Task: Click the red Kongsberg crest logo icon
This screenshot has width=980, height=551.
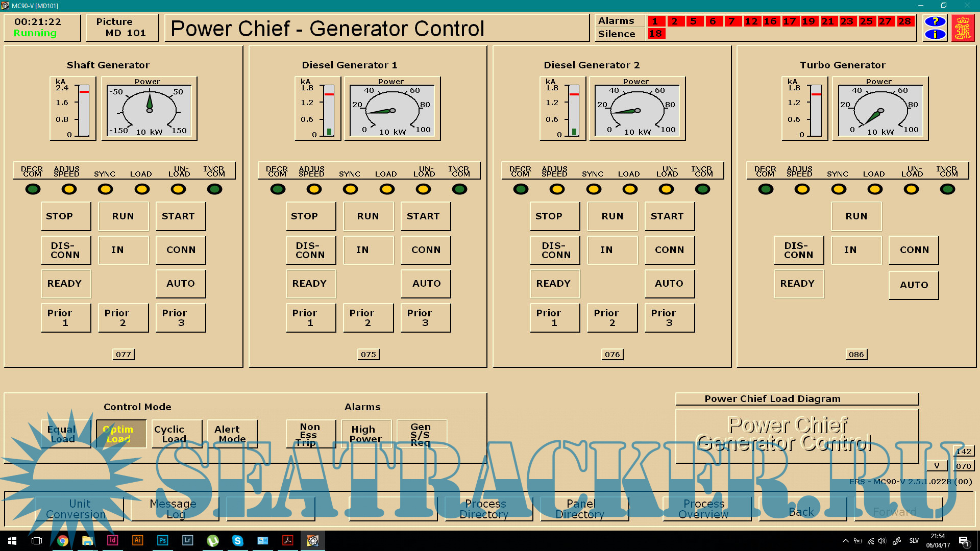Action: tap(963, 28)
